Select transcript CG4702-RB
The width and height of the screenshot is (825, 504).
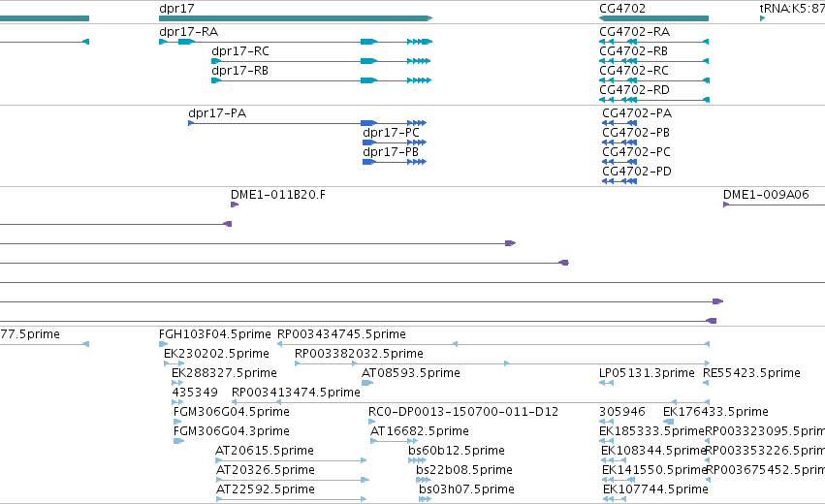coord(654,61)
